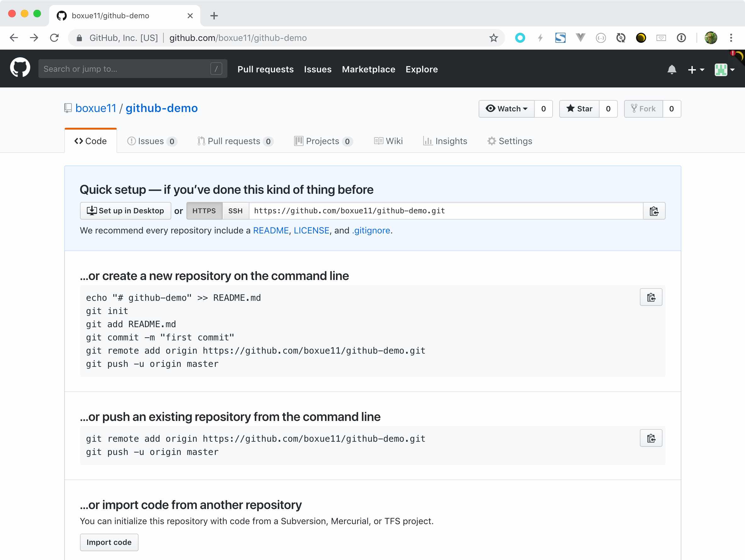Image resolution: width=745 pixels, height=560 pixels.
Task: Open the Insights tab
Action: coord(445,141)
